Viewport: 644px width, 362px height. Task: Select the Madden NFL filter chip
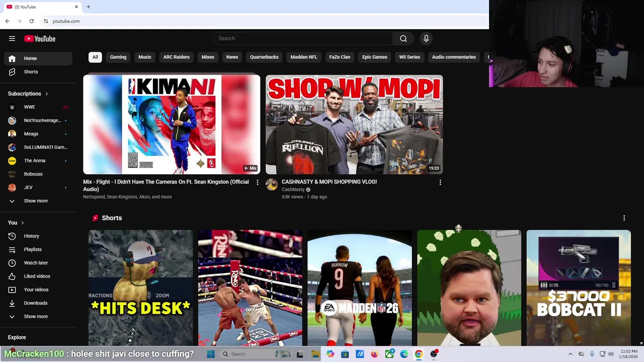click(304, 57)
